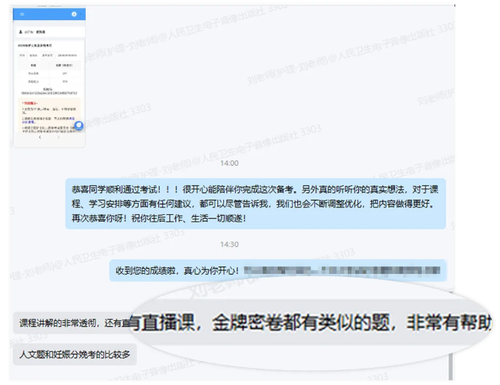Open the score result screenshot thumbnail

[x=49, y=77]
